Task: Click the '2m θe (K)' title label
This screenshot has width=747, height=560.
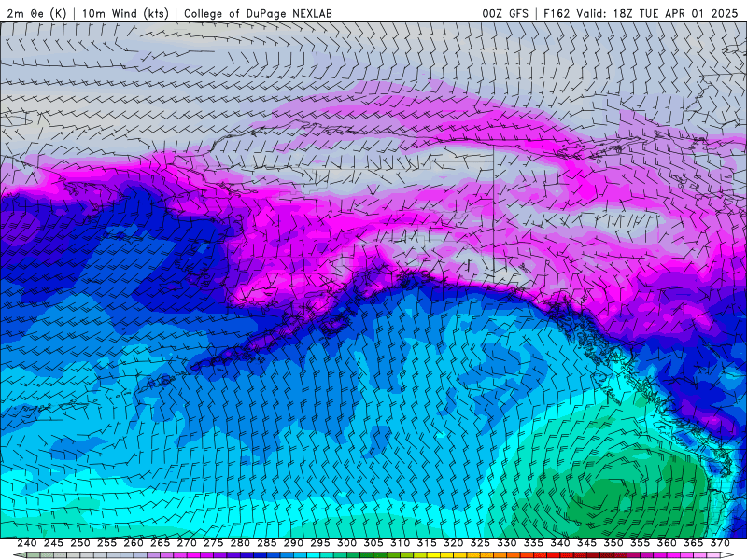Action: click(36, 13)
